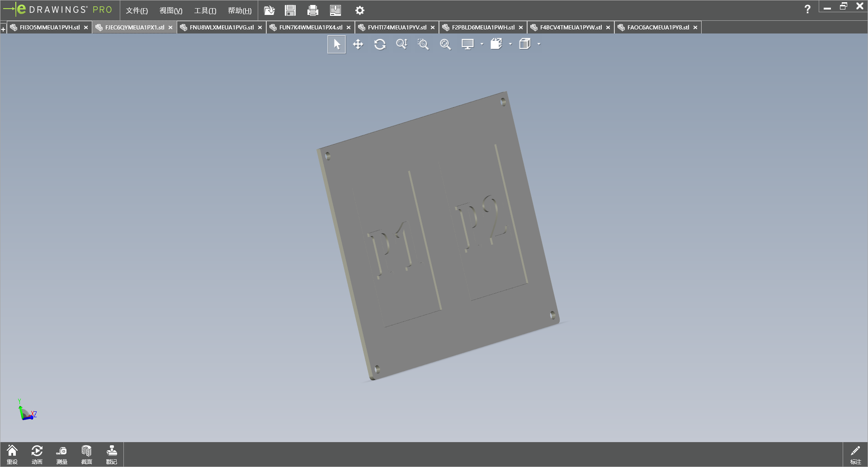This screenshot has height=467, width=868.
Task: Open Help with the question mark icon
Action: 807,9
